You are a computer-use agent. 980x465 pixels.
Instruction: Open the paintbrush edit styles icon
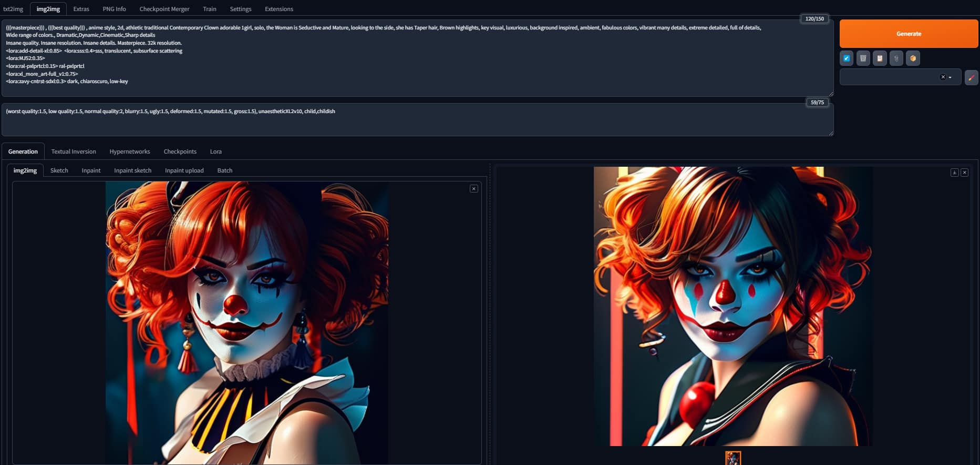pyautogui.click(x=971, y=77)
